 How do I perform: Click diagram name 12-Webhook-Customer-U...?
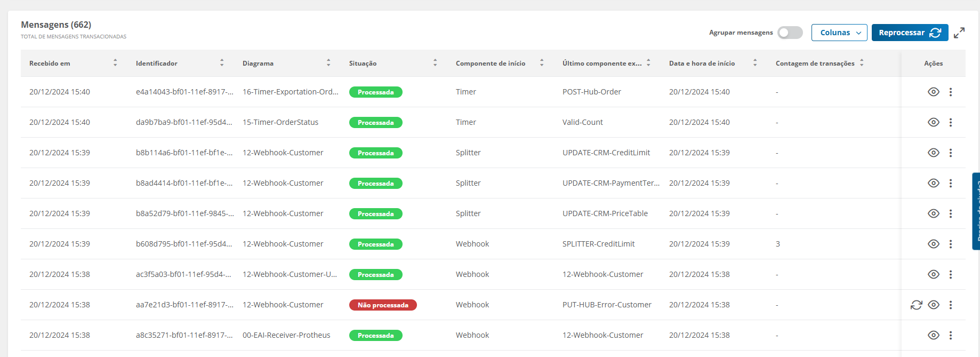pos(290,274)
